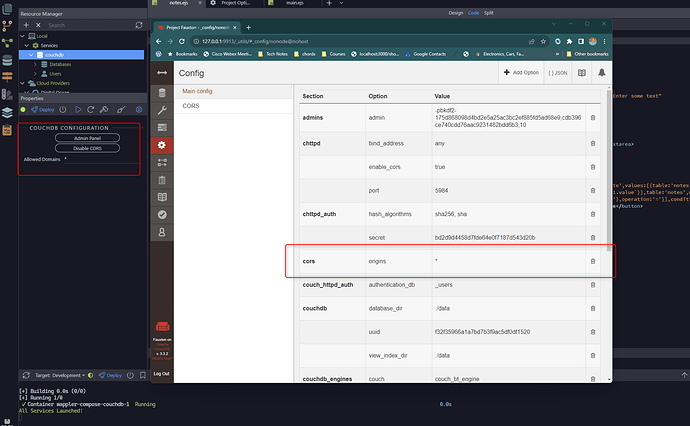Image resolution: width=690 pixels, height=426 pixels.
Task: Run the build tool hammer icon
Action: [104, 110]
